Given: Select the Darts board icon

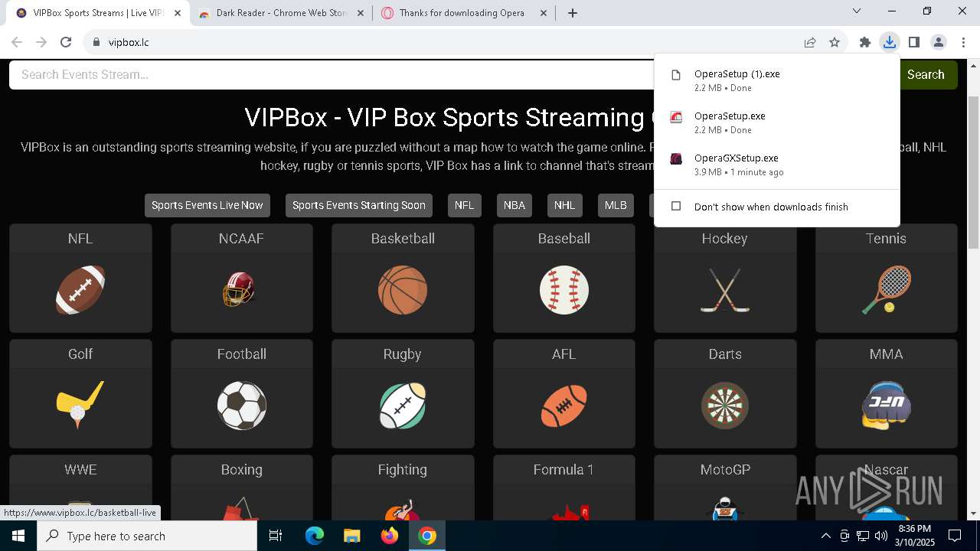Looking at the screenshot, I should (725, 406).
